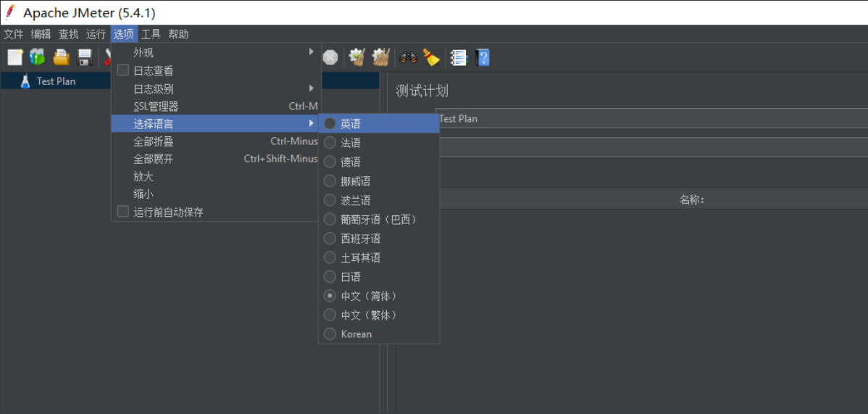Open the 编辑 menu

tap(41, 34)
